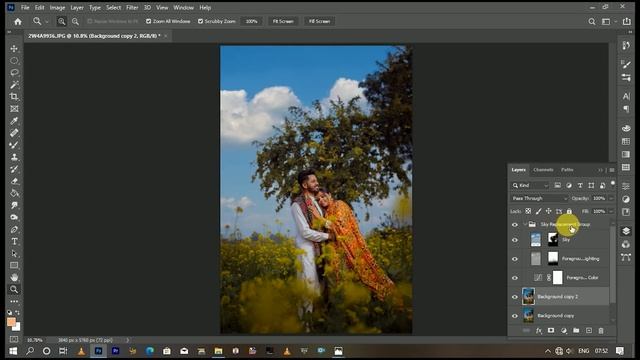
Task: Select the Frame tool
Action: click(x=14, y=109)
